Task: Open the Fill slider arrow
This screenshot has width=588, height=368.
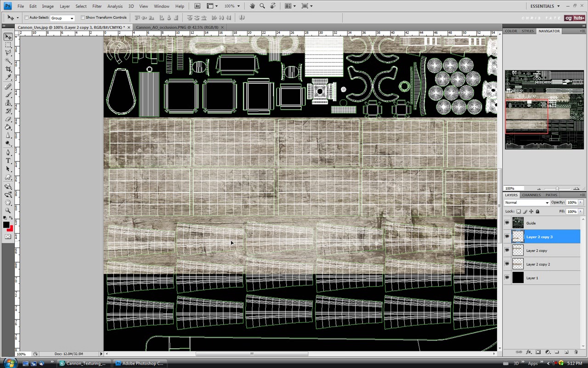Action: click(581, 212)
